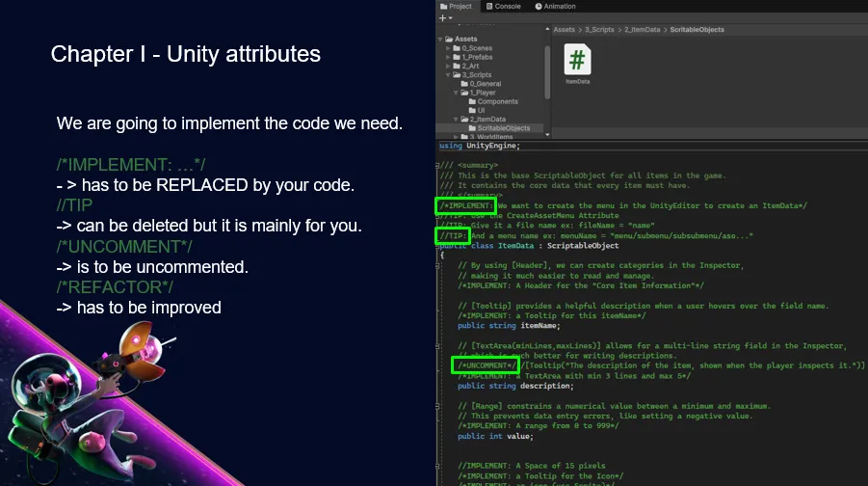Viewport: 868px width, 486px height.
Task: Collapse the Assets folder arrow
Action: [440, 40]
